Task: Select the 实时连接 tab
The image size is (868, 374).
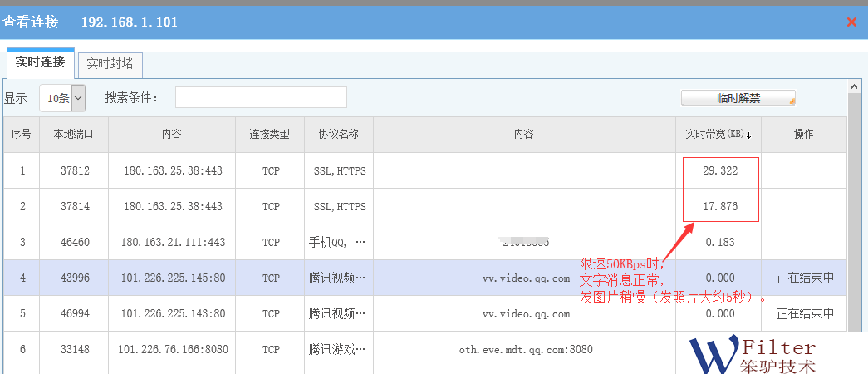Action: click(x=40, y=62)
